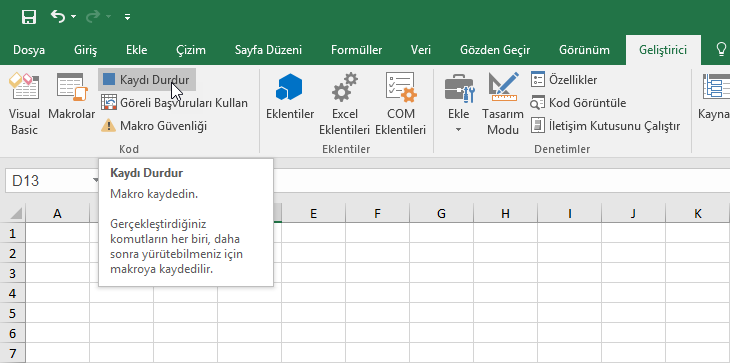Select column F header

377,214
